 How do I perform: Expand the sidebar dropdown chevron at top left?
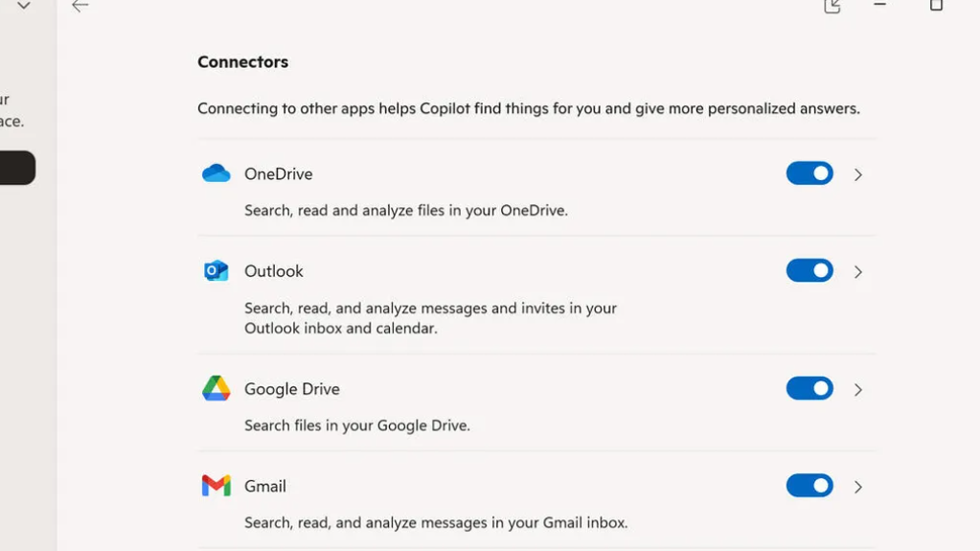pos(24,6)
